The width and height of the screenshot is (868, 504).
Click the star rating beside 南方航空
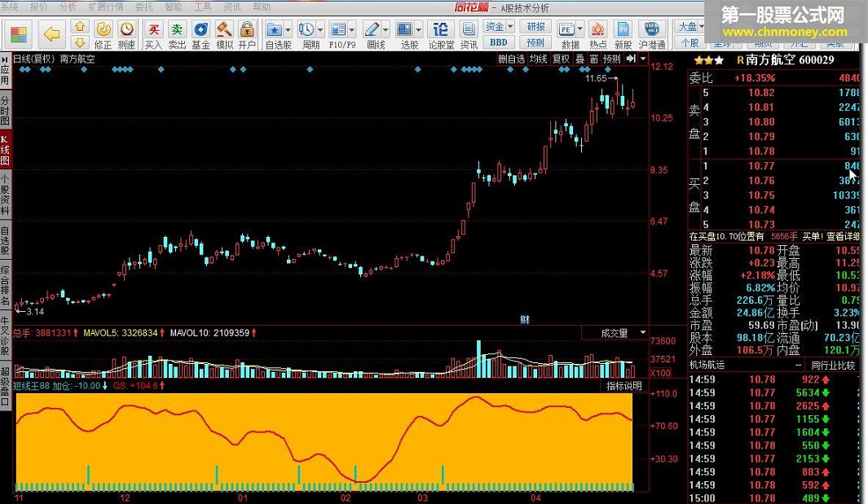click(709, 60)
